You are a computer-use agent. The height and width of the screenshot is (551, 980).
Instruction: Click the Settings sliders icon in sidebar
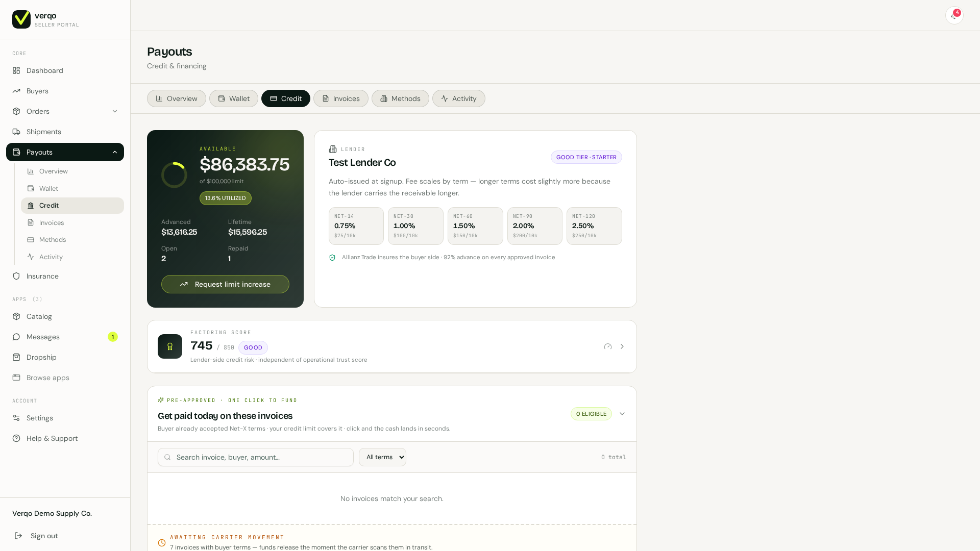16,418
